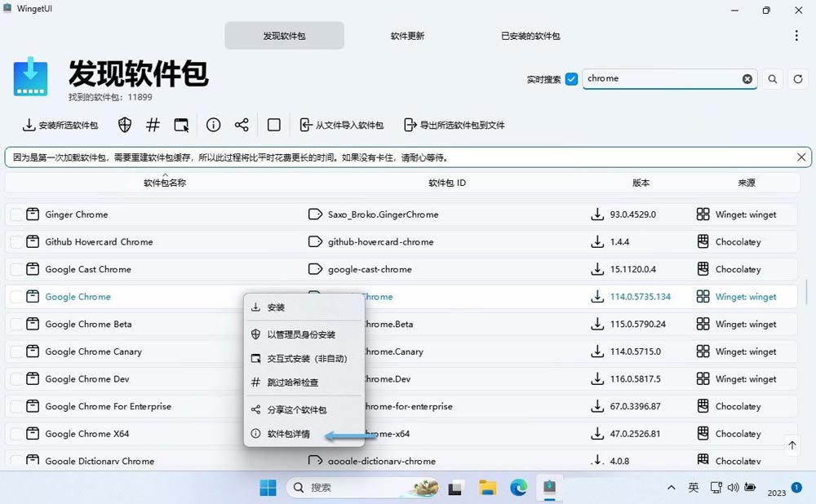Sort by 软件包 ID column header
Viewport: 816px width, 504px height.
click(x=447, y=183)
